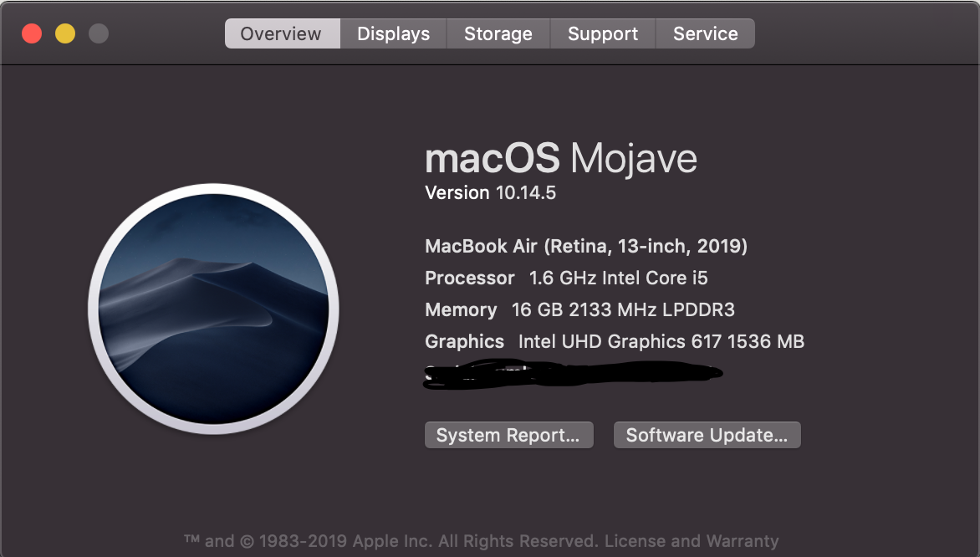Select the Version 10.14.5 text
This screenshot has width=980, height=557.
click(x=490, y=192)
